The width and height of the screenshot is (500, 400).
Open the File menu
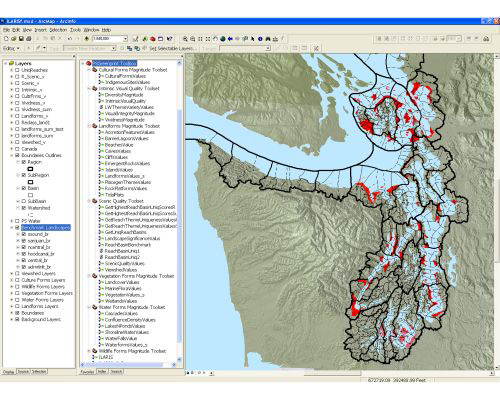pyautogui.click(x=7, y=30)
